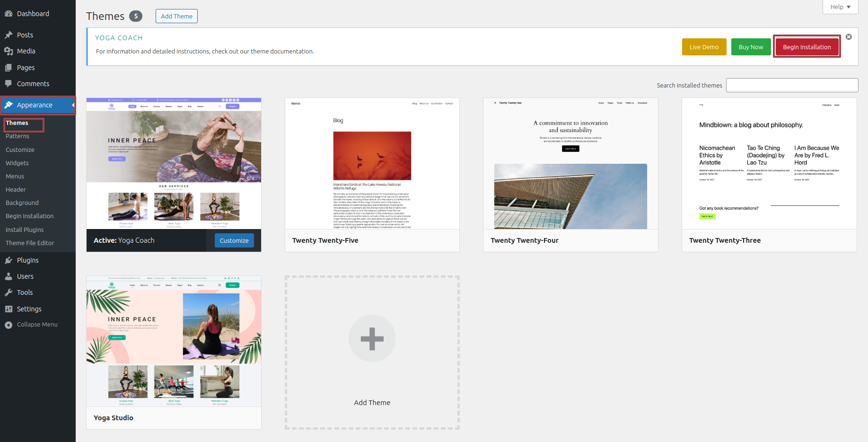Click the Twenty Twenty-Four theme name
This screenshot has width=868, height=442.
click(x=525, y=240)
